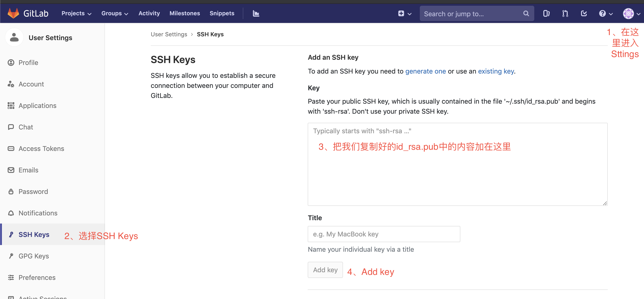Image resolution: width=644 pixels, height=299 pixels.
Task: Expand the Groups dropdown
Action: [115, 13]
